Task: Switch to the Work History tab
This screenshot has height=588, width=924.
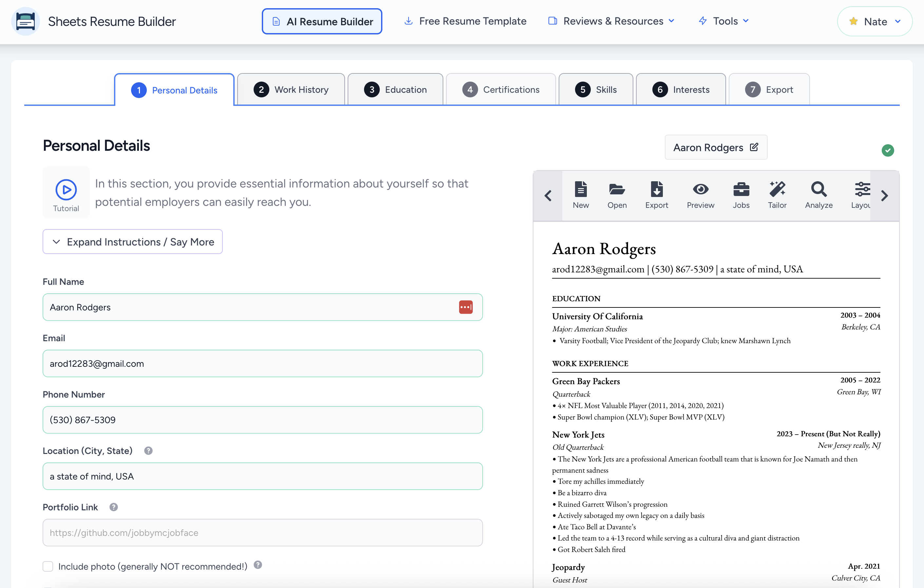Action: pyautogui.click(x=291, y=89)
